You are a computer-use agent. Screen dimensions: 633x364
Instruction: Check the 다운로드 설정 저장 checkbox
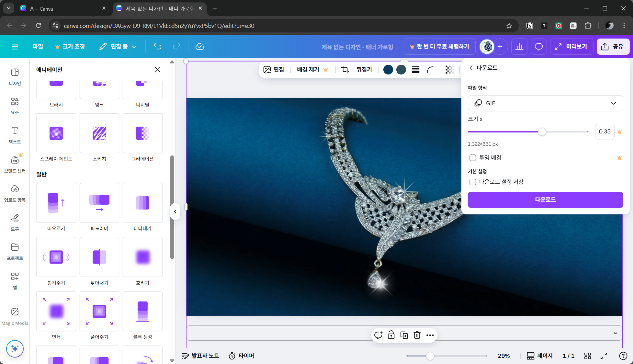(473, 182)
